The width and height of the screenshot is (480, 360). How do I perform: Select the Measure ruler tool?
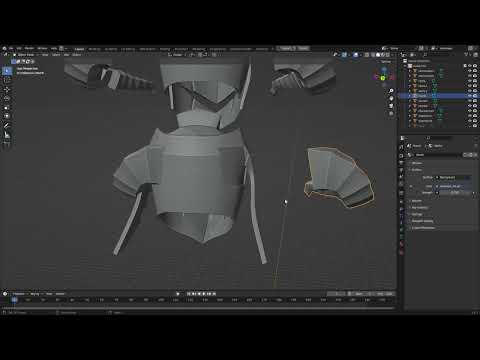tap(7, 135)
